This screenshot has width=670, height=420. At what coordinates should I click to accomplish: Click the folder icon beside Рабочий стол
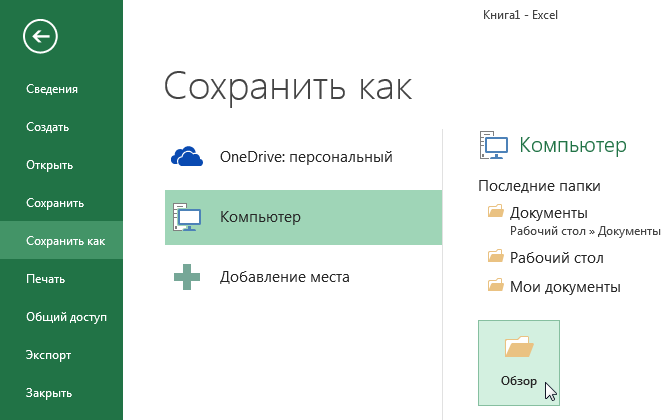(x=496, y=256)
